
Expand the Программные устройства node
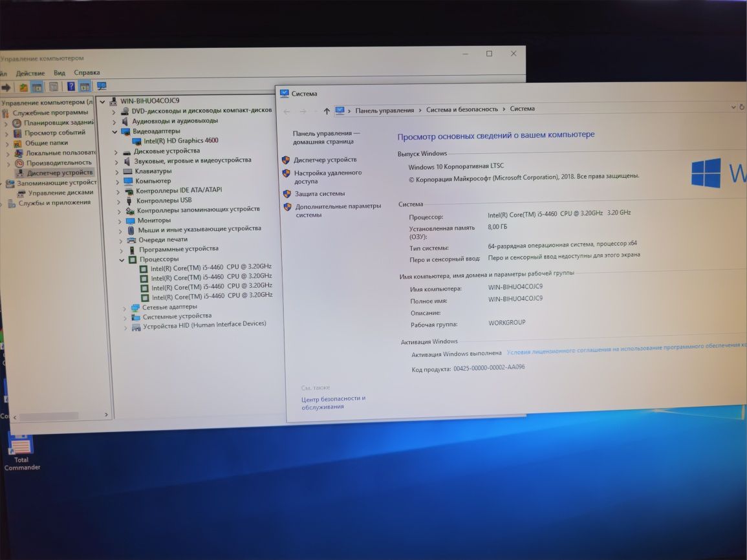[x=121, y=250]
